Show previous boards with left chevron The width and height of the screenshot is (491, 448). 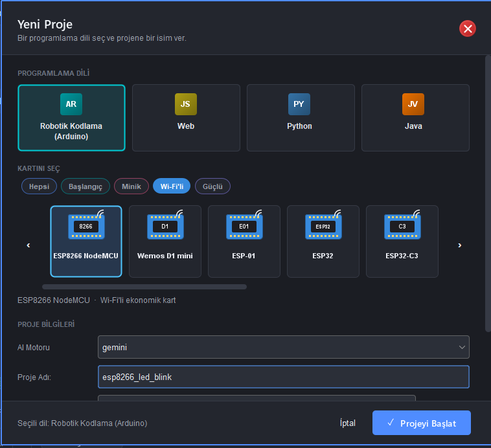point(29,245)
